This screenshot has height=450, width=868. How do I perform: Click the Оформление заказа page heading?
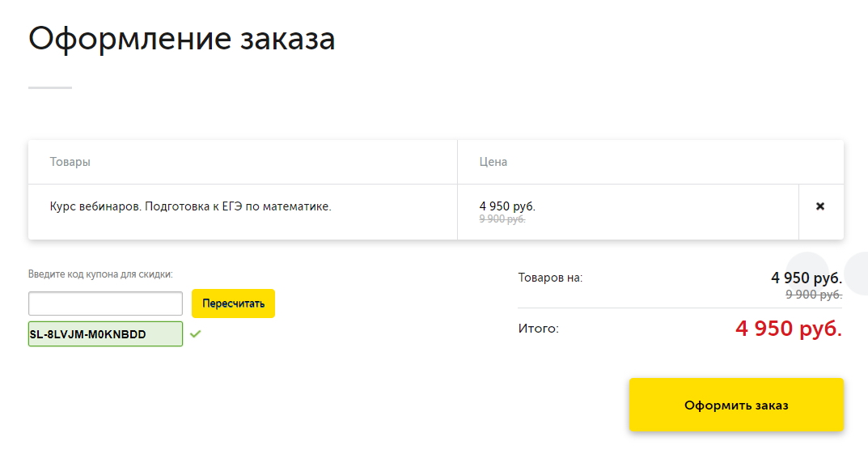[x=182, y=39]
